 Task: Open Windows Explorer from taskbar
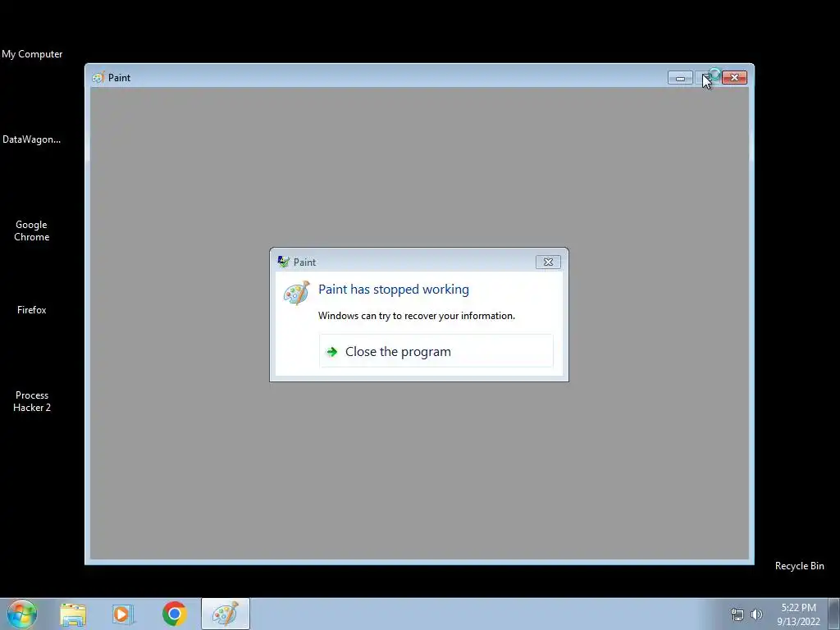(73, 614)
